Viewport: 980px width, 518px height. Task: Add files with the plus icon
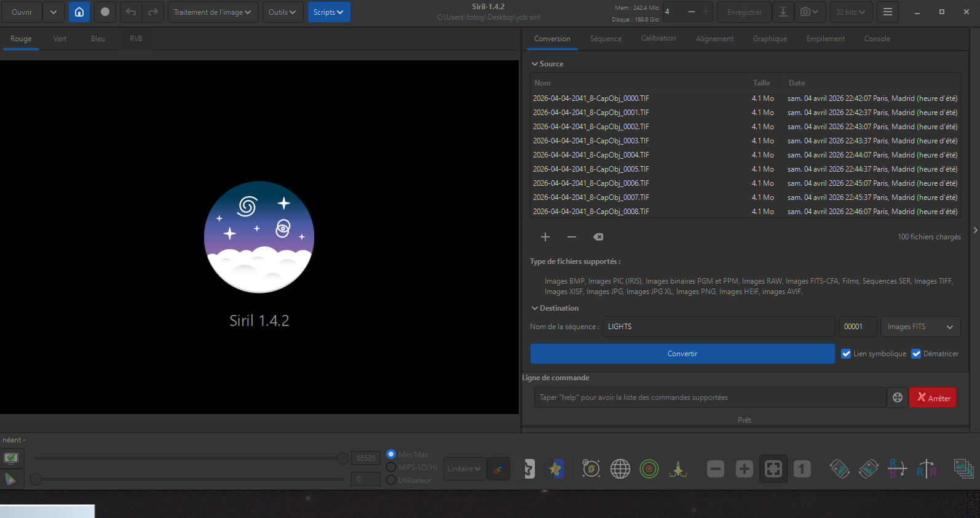coord(545,237)
